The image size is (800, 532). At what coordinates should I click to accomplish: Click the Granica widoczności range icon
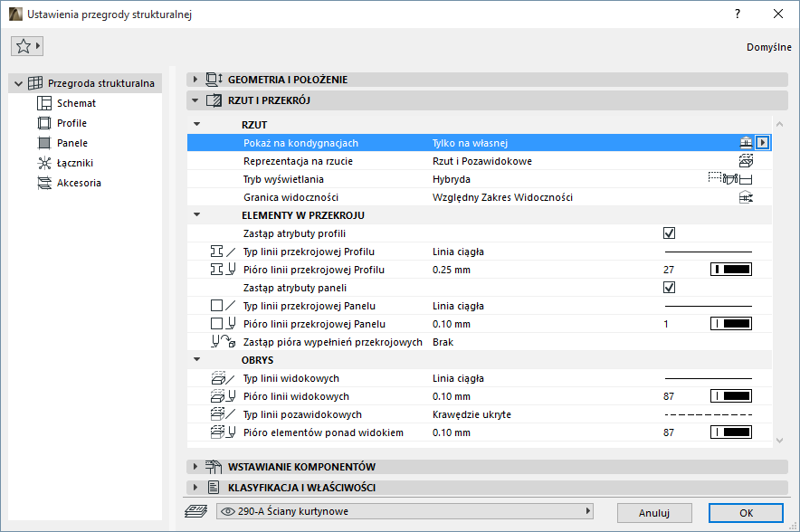coord(746,197)
